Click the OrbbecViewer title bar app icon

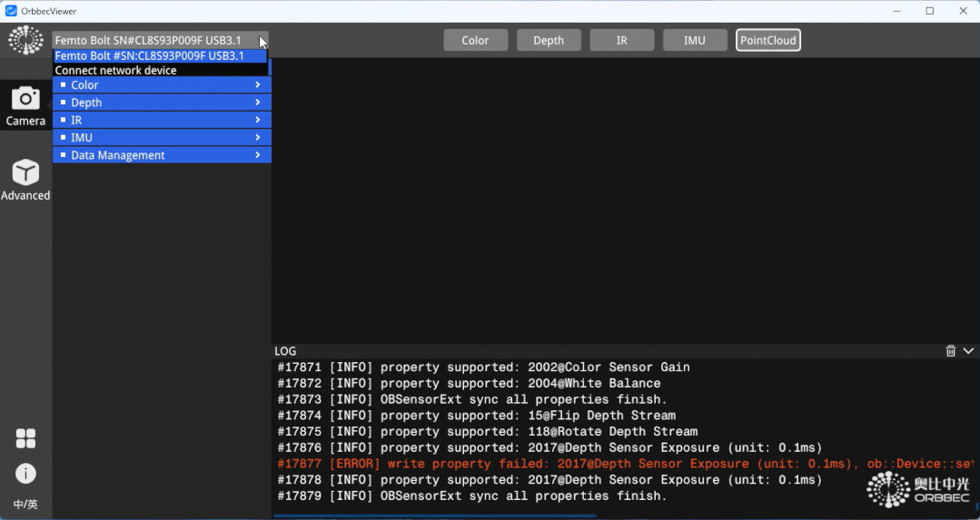tap(11, 11)
